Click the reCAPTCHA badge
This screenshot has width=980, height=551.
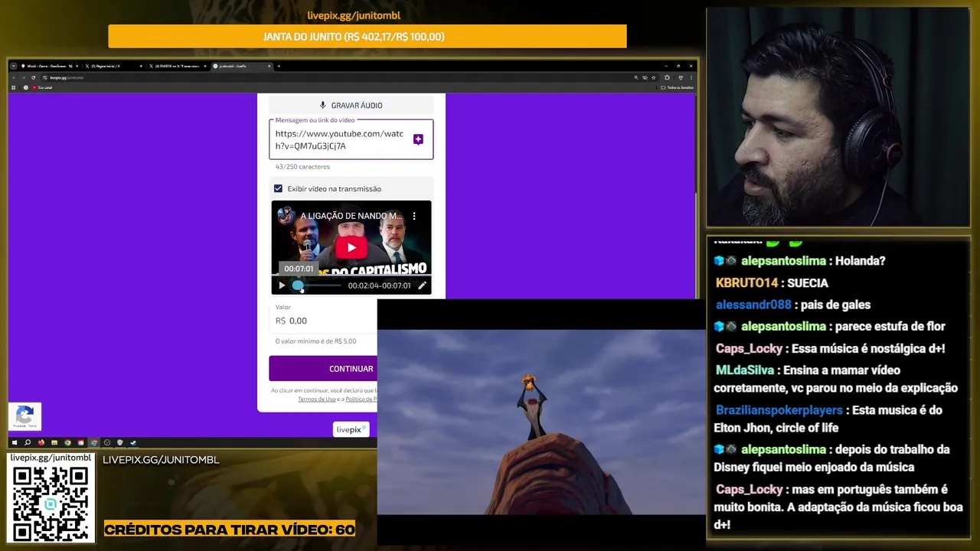pos(24,416)
